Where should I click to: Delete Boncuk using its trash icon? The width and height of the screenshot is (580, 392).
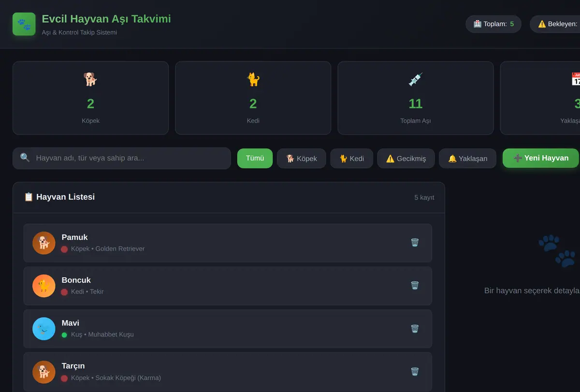click(415, 286)
